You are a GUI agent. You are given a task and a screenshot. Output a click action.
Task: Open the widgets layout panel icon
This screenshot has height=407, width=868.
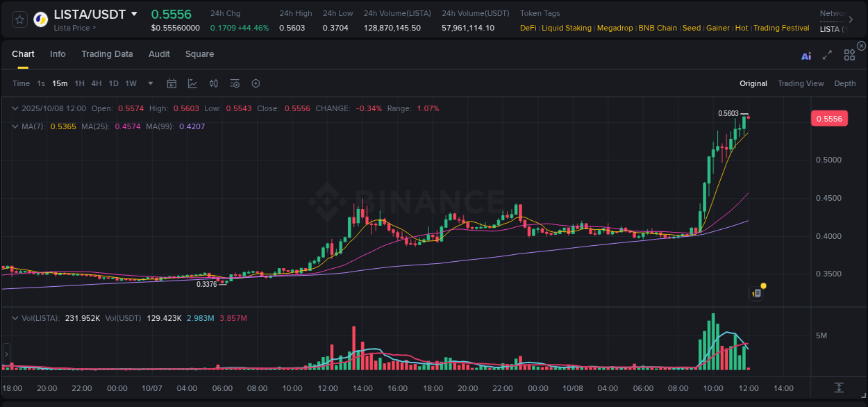[849, 55]
